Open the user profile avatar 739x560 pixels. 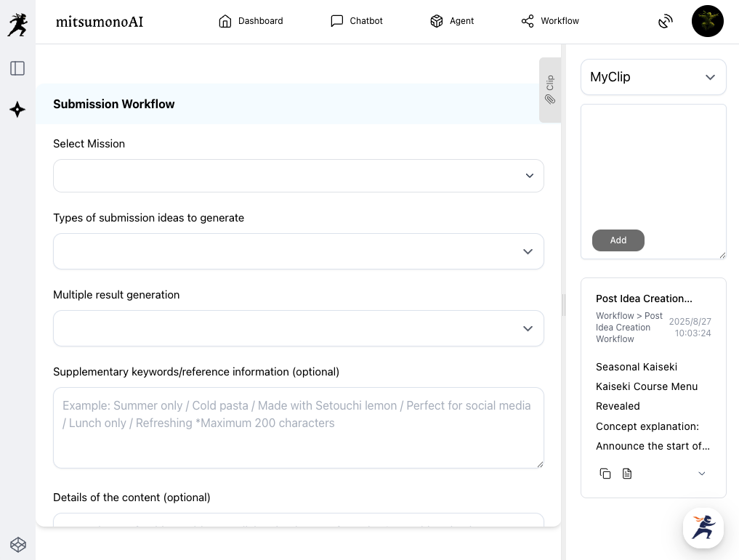(x=707, y=22)
